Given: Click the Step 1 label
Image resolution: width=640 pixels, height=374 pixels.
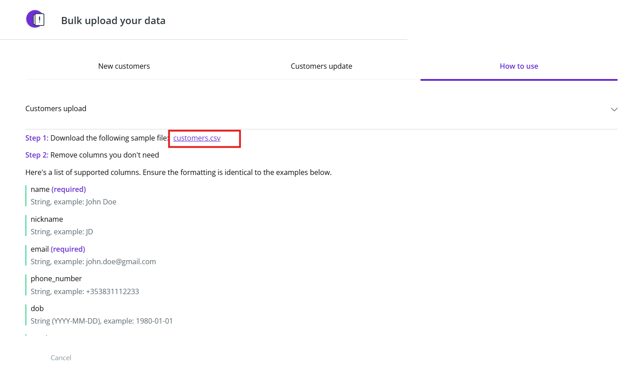Looking at the screenshot, I should tap(37, 138).
